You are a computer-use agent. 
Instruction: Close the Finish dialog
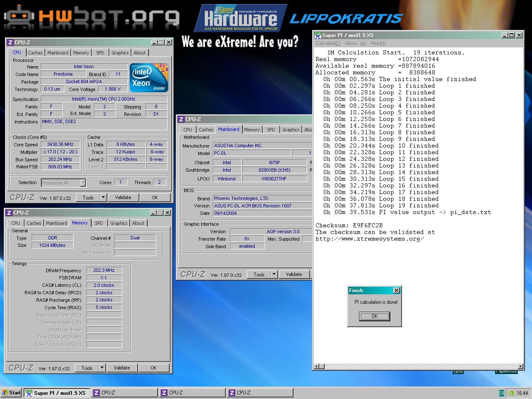click(396, 291)
